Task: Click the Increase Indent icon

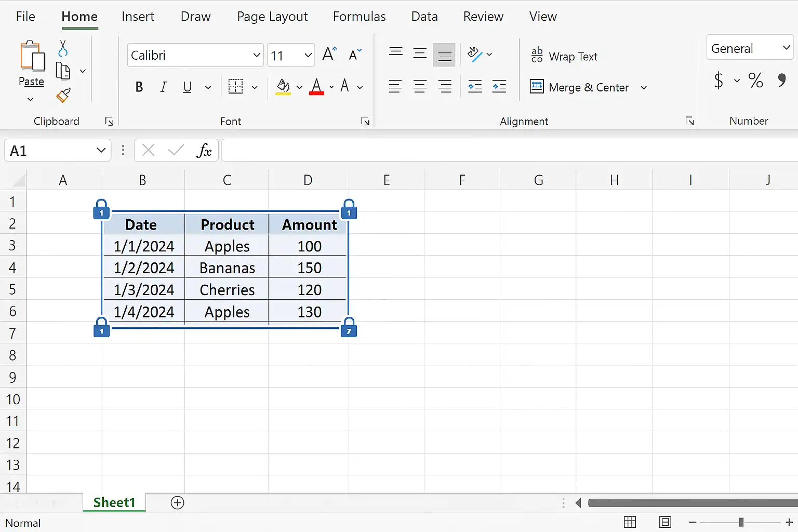Action: (499, 87)
